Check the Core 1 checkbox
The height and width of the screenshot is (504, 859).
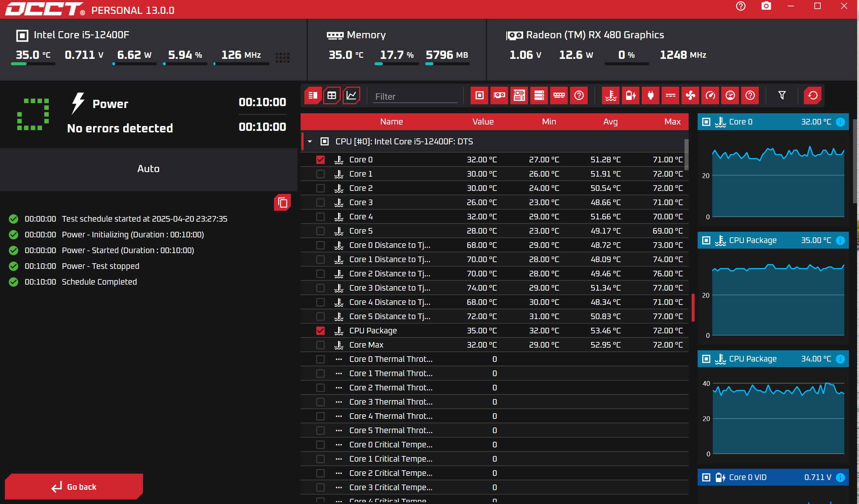320,174
